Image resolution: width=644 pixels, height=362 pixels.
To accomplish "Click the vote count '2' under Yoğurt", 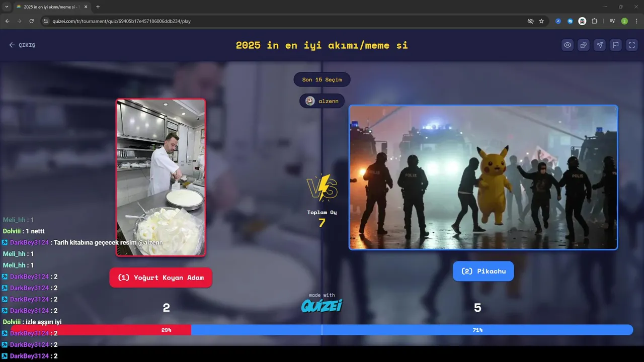I will pyautogui.click(x=166, y=308).
